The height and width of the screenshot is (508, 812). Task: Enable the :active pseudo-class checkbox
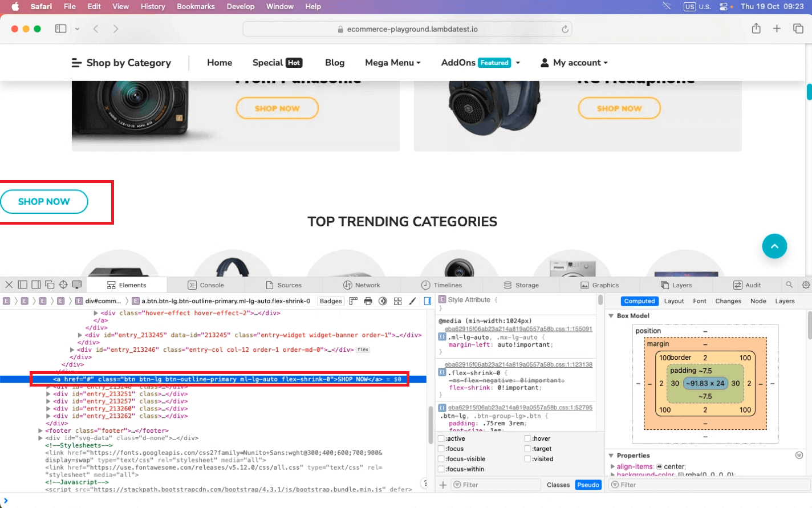(x=441, y=438)
